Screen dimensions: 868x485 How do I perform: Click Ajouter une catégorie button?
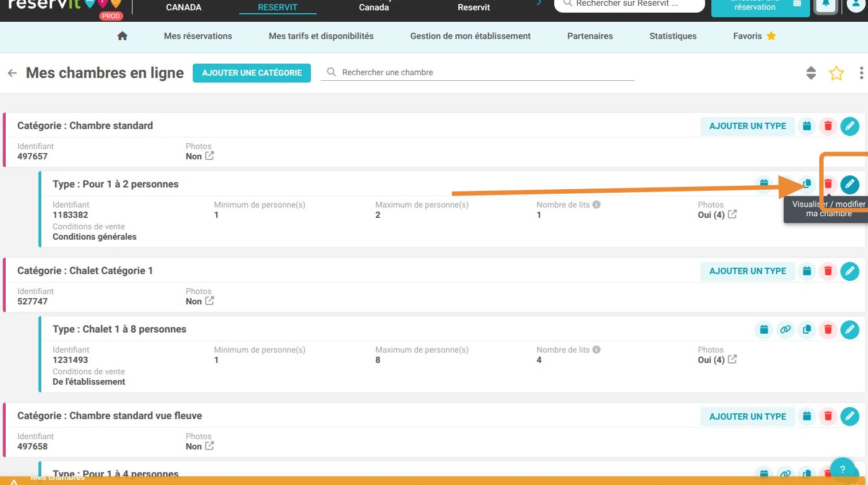252,73
